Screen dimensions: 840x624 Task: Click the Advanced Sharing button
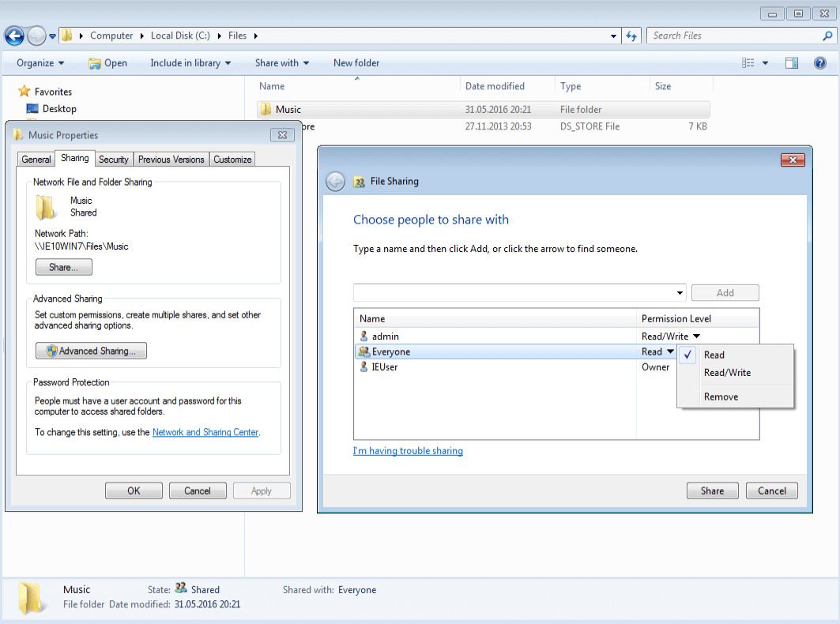pyautogui.click(x=91, y=350)
